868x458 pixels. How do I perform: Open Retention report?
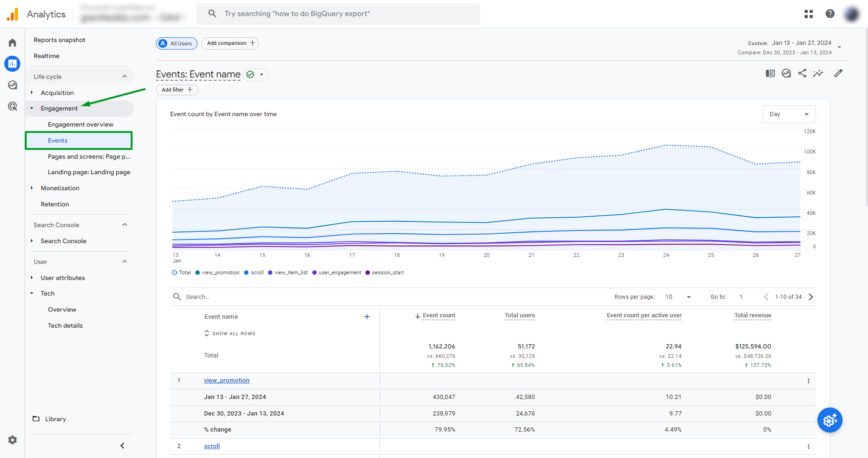coord(55,204)
